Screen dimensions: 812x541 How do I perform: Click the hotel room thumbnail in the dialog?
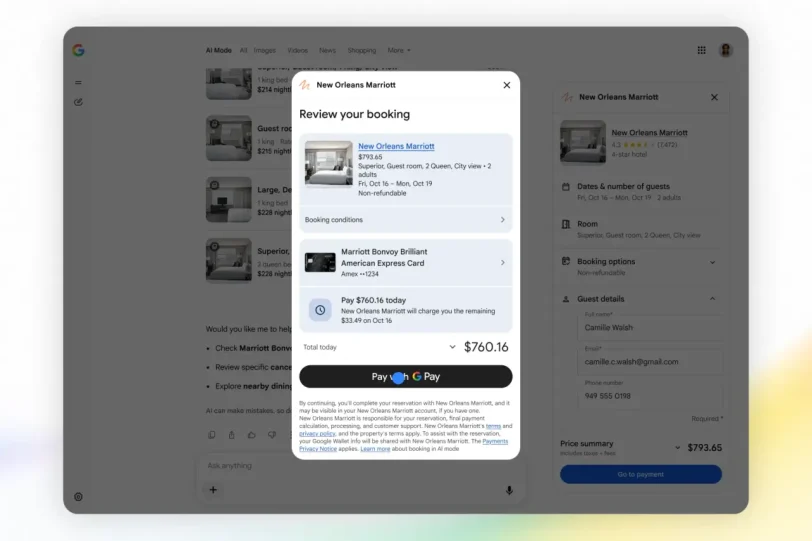coord(328,163)
